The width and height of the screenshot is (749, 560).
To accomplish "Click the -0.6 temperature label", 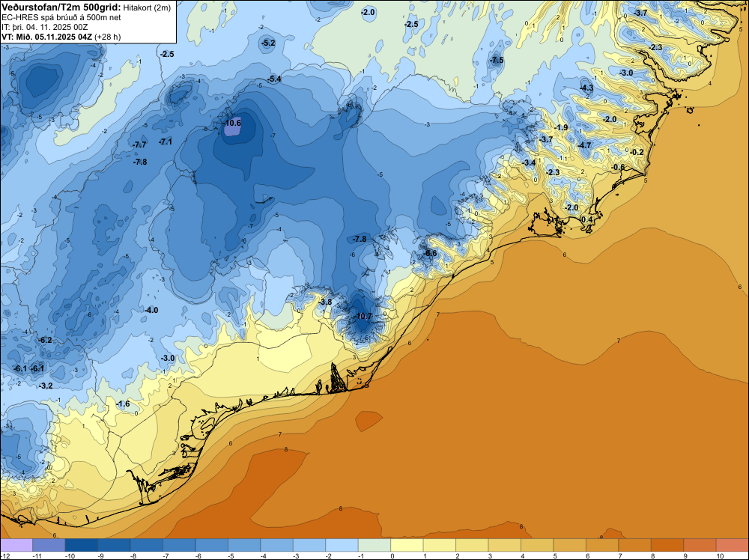I will coord(618,167).
